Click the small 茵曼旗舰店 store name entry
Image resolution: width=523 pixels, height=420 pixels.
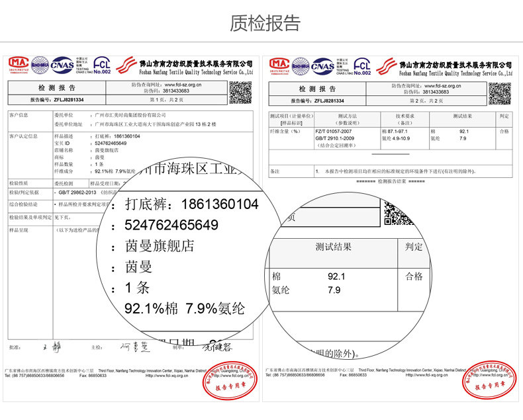pyautogui.click(x=107, y=150)
